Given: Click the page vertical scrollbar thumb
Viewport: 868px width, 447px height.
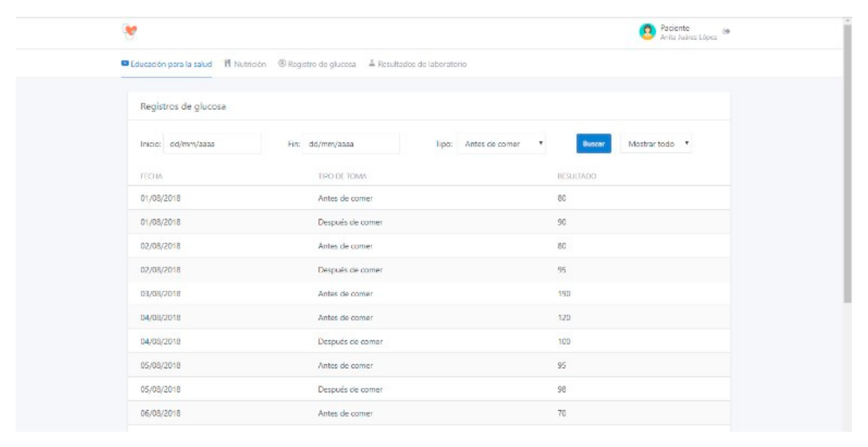Looking at the screenshot, I should (x=847, y=164).
